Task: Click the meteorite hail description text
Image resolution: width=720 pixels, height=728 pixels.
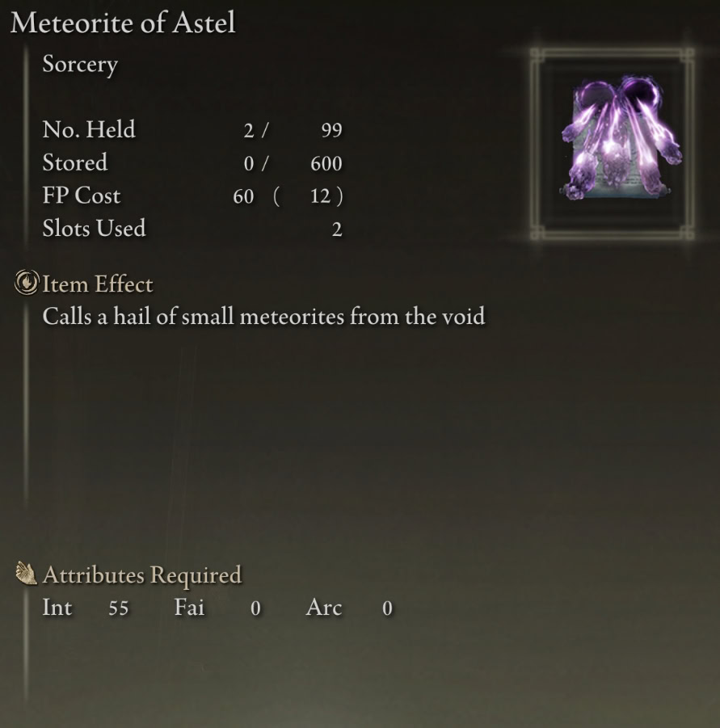Action: [x=263, y=317]
